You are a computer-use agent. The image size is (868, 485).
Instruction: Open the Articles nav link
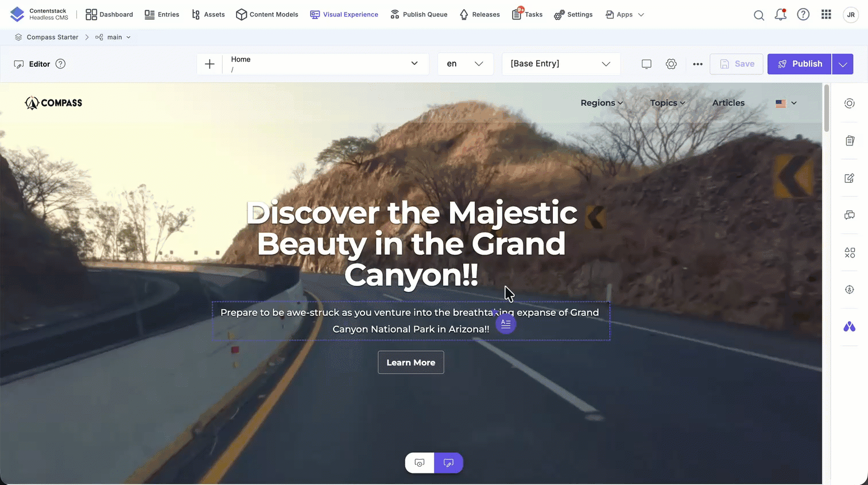coord(728,103)
